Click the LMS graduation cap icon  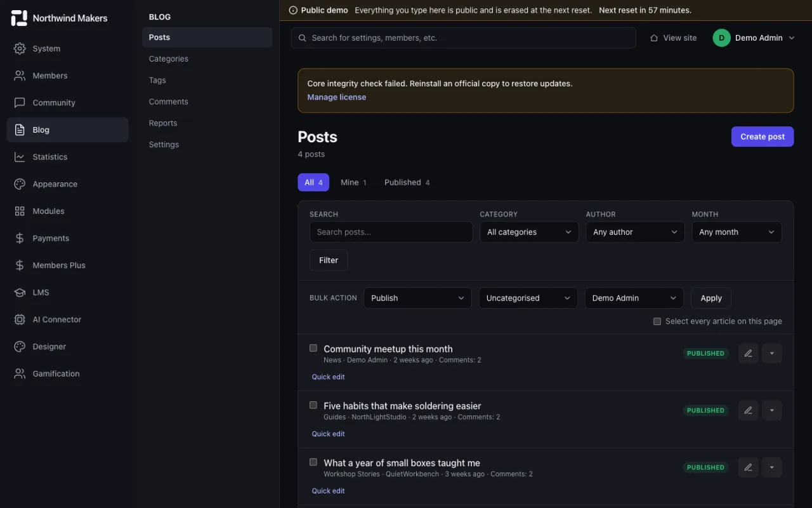tap(20, 292)
